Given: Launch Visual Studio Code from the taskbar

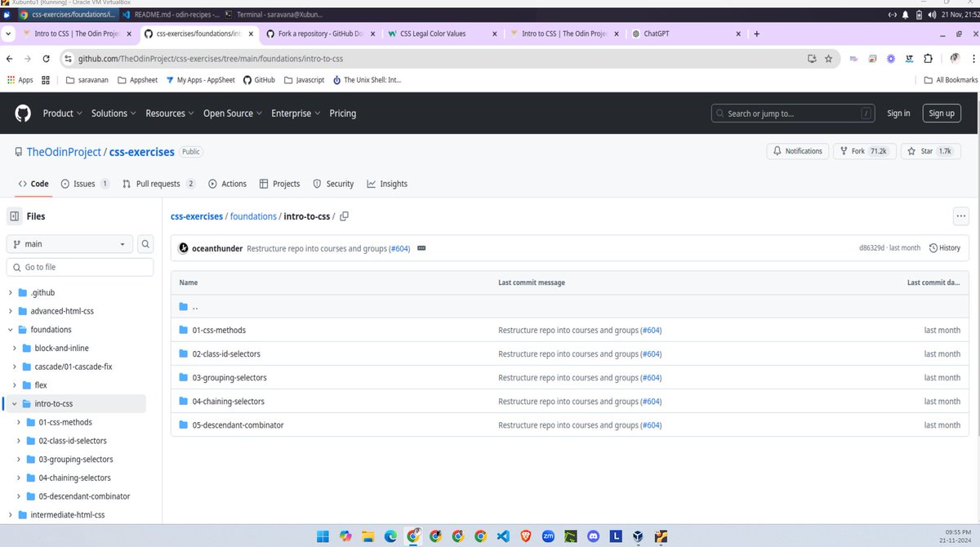Looking at the screenshot, I should [502, 536].
